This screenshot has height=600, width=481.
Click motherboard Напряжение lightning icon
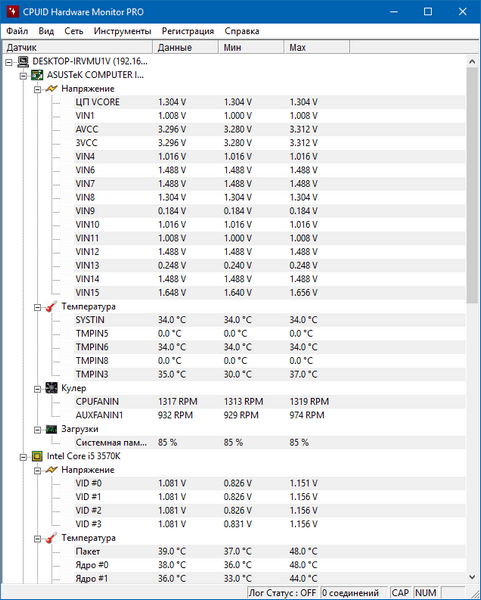(52, 89)
